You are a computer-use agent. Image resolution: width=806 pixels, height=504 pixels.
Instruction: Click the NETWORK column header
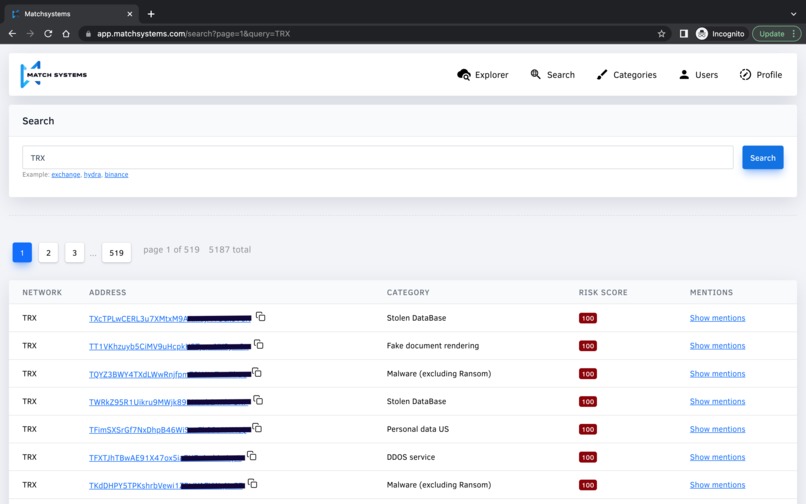click(x=42, y=292)
